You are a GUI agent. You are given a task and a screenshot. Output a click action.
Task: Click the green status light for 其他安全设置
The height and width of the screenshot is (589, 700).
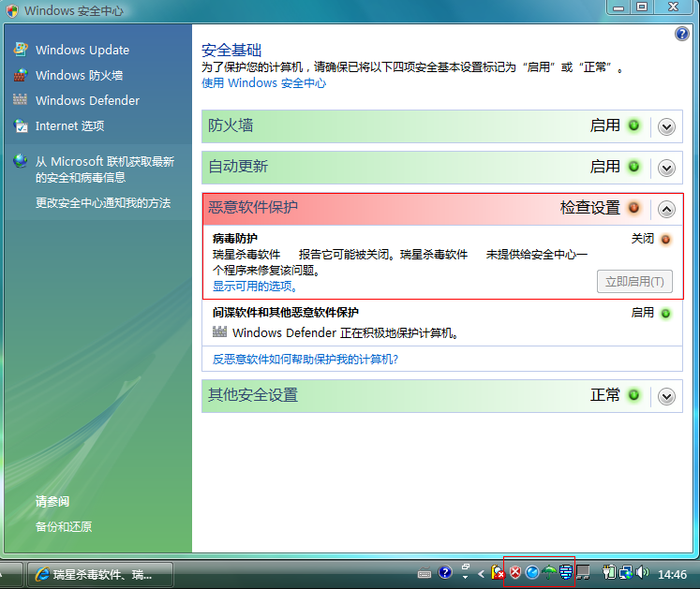click(x=633, y=395)
